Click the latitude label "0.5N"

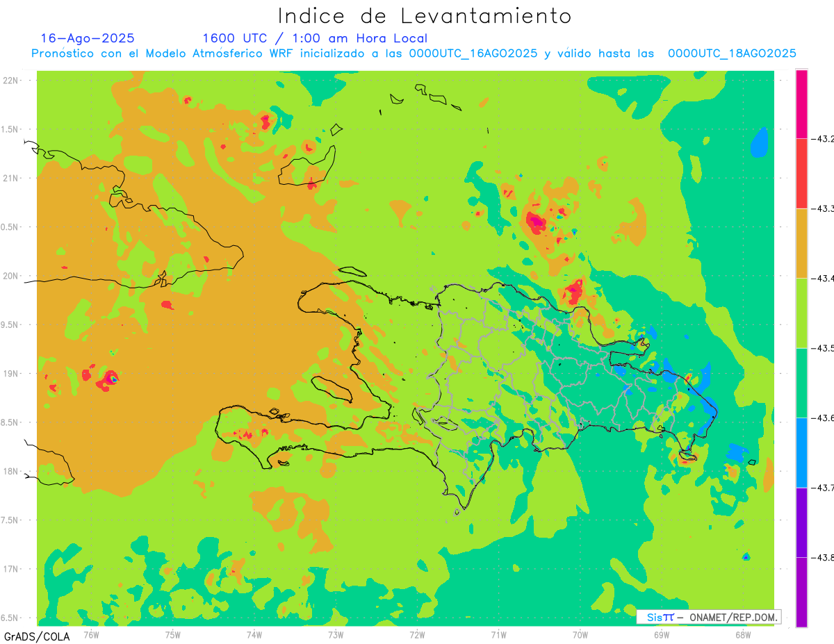tap(10, 227)
